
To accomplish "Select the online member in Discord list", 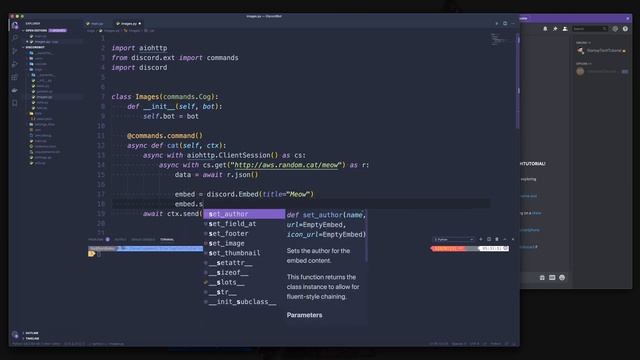I will click(x=603, y=51).
